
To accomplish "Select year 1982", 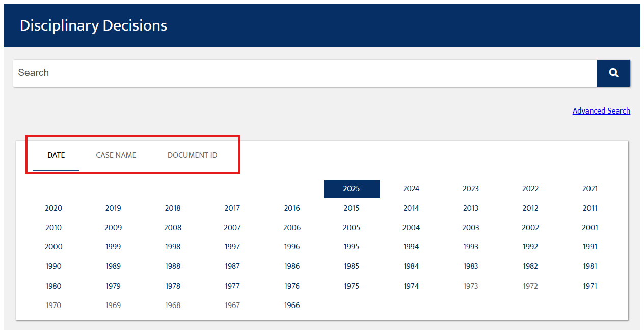I will click(530, 266).
